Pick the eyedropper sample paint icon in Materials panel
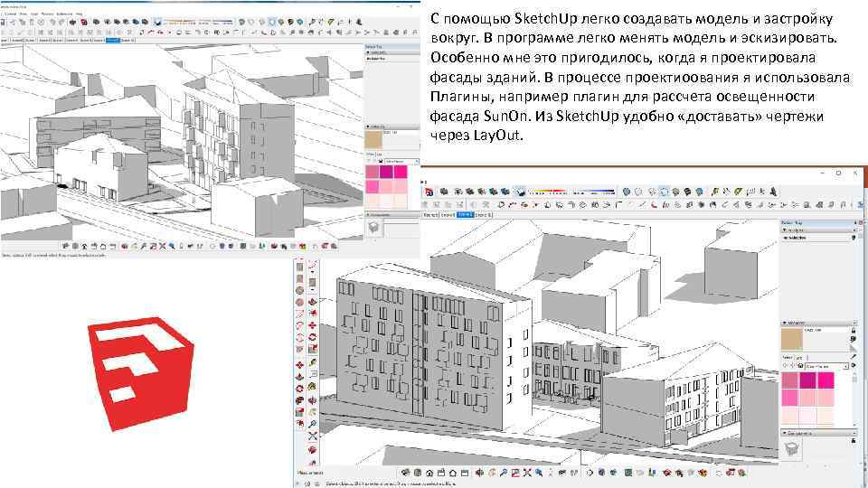 tap(853, 358)
